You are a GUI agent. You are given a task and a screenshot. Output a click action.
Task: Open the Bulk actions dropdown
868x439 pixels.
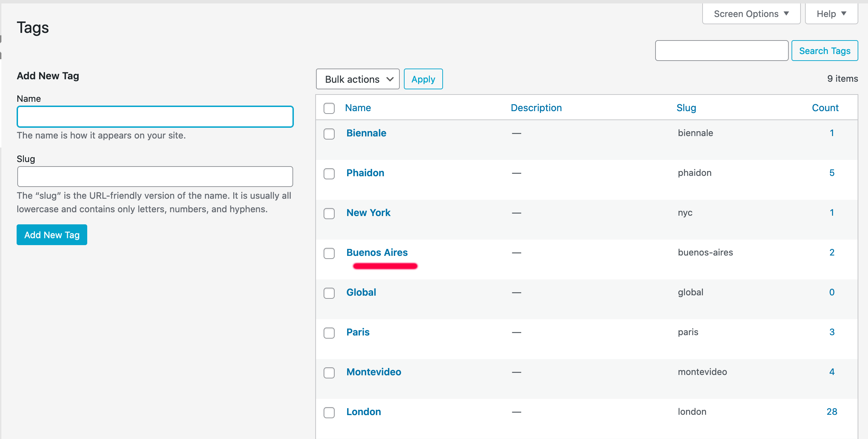[x=358, y=79]
